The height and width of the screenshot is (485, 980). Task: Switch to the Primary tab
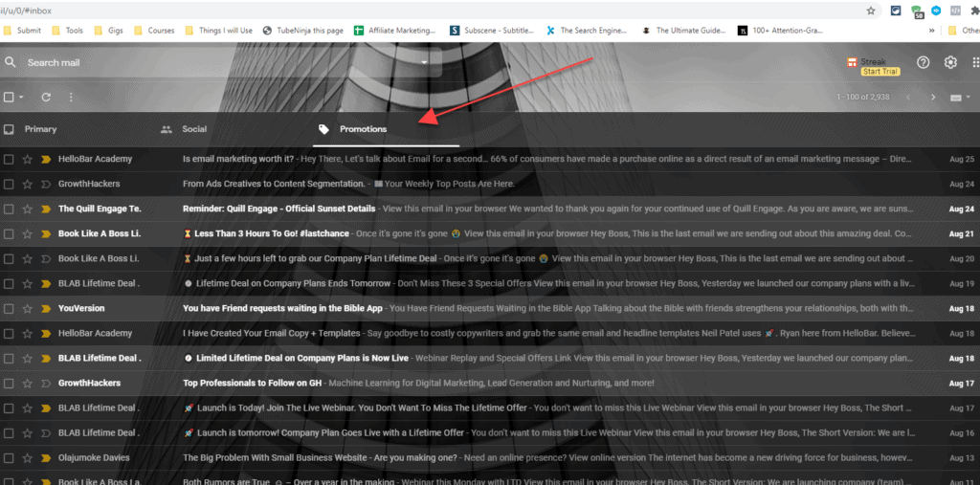[40, 129]
